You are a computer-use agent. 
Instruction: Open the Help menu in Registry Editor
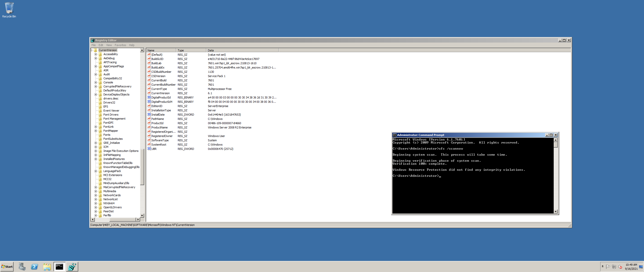(132, 45)
